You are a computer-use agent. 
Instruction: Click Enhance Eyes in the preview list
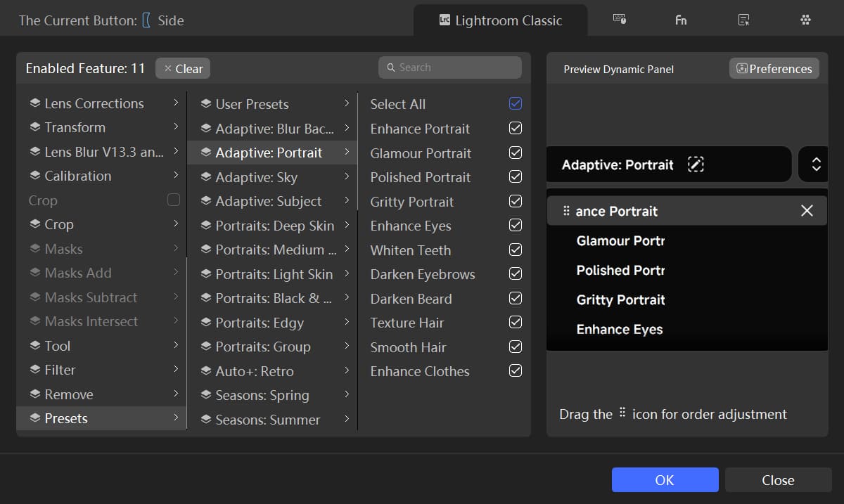click(620, 329)
